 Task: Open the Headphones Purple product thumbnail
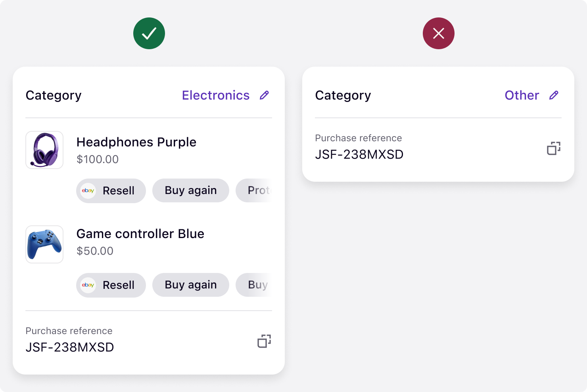(x=44, y=150)
